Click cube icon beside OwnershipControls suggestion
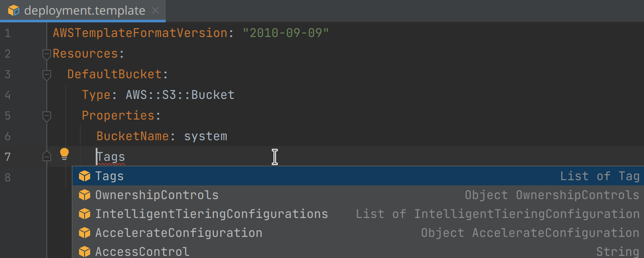Image resolution: width=644 pixels, height=258 pixels. point(85,195)
